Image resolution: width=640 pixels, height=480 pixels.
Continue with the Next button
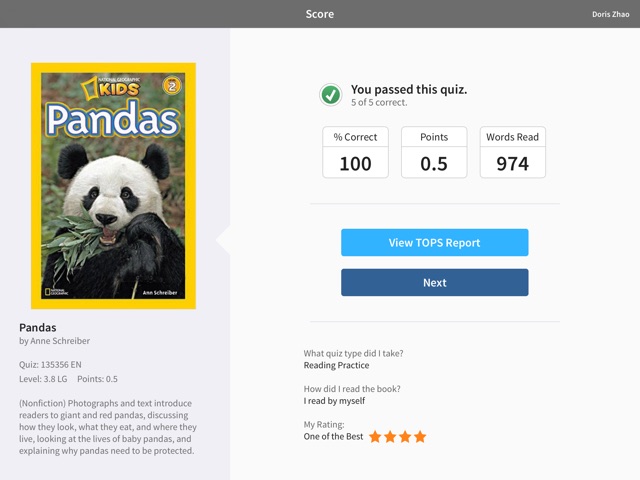[x=435, y=282]
